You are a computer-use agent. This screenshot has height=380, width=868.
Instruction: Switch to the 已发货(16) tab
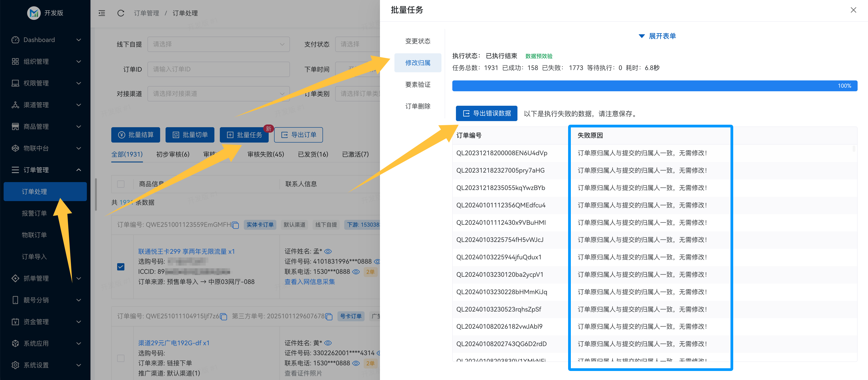(x=313, y=154)
